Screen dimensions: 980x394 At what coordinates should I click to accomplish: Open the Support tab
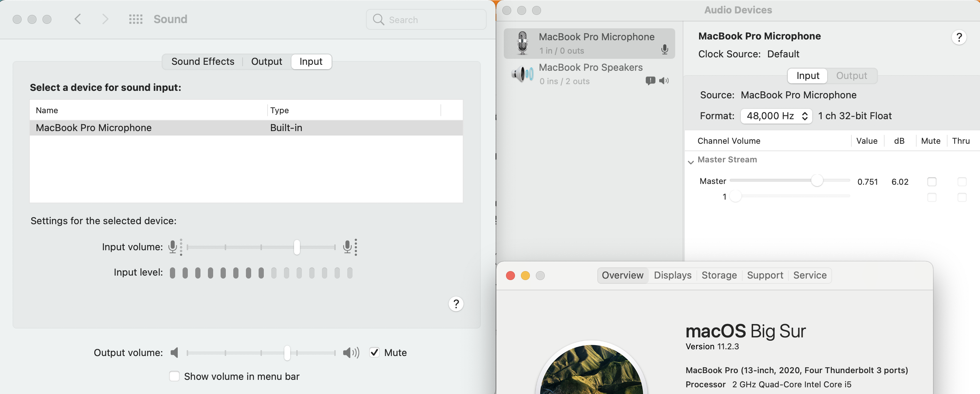click(x=765, y=275)
